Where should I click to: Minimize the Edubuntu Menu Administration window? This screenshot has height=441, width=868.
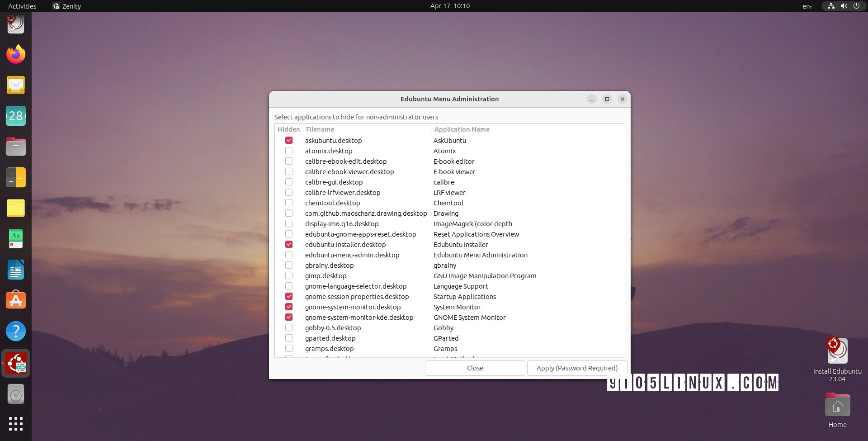point(592,99)
